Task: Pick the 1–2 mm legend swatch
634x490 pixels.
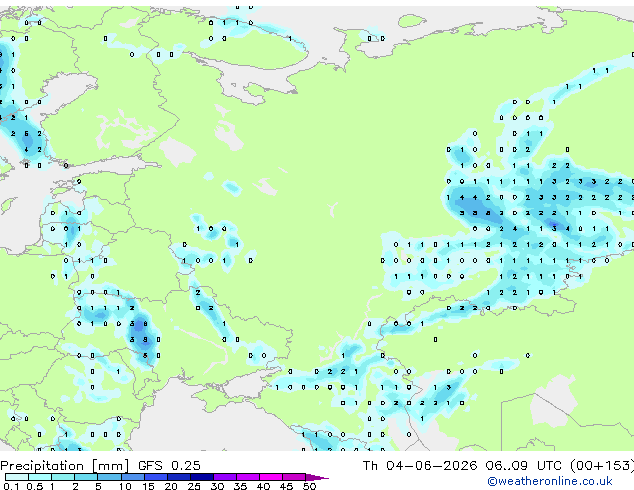Action: click(x=63, y=477)
